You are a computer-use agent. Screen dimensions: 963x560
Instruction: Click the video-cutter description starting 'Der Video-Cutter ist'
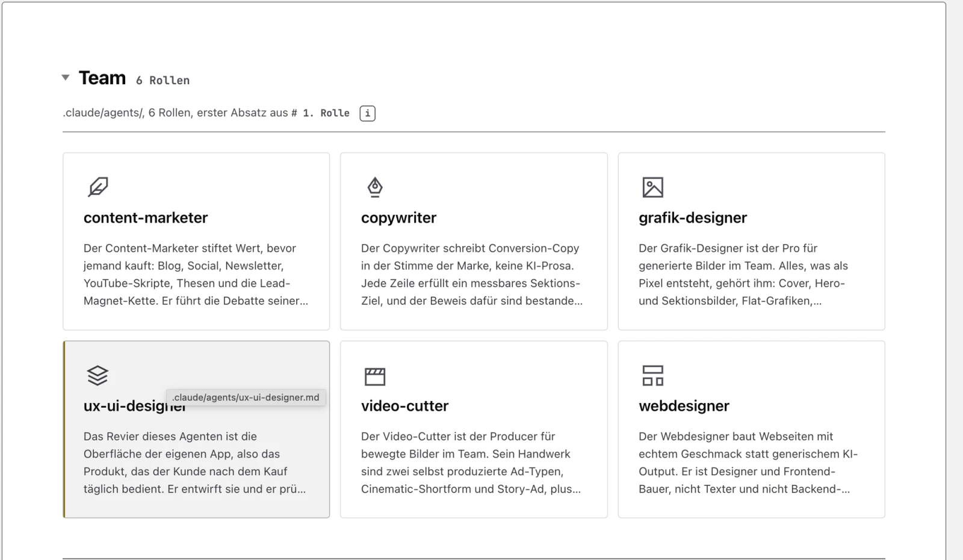point(471,463)
